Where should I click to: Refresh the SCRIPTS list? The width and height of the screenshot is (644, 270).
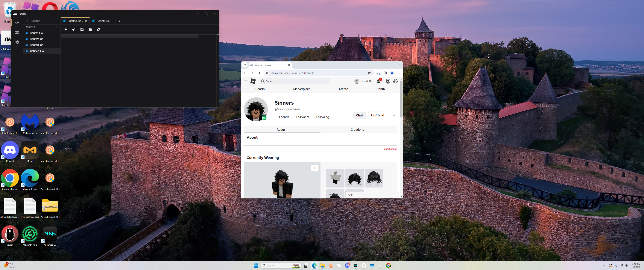(57, 27)
